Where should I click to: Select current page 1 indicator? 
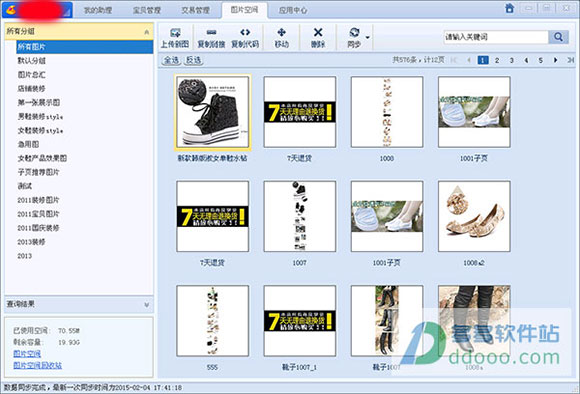click(483, 60)
